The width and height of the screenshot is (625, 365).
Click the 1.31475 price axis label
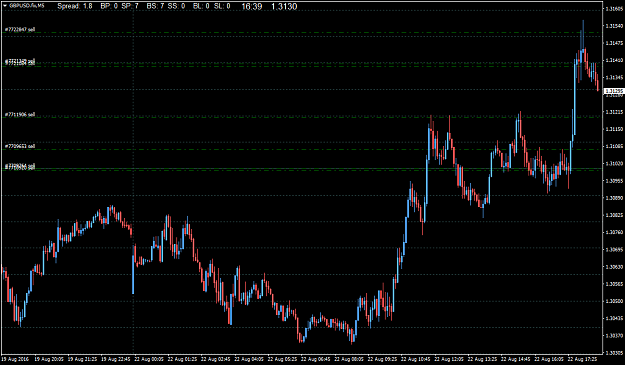[x=614, y=43]
